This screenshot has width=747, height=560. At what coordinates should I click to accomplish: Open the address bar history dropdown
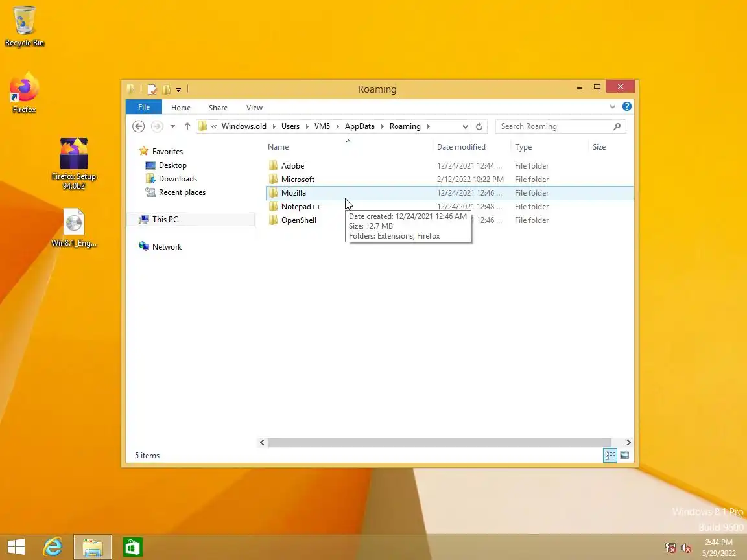(x=465, y=126)
